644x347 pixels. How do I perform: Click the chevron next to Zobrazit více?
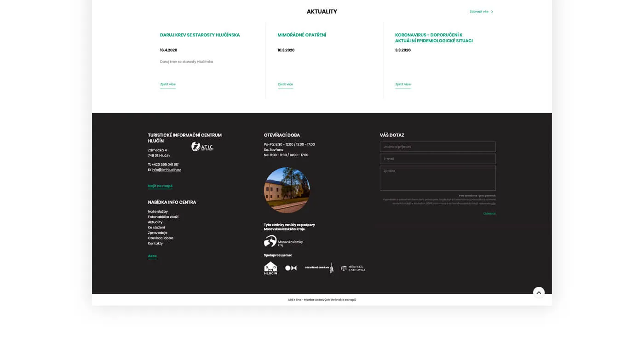tap(492, 11)
